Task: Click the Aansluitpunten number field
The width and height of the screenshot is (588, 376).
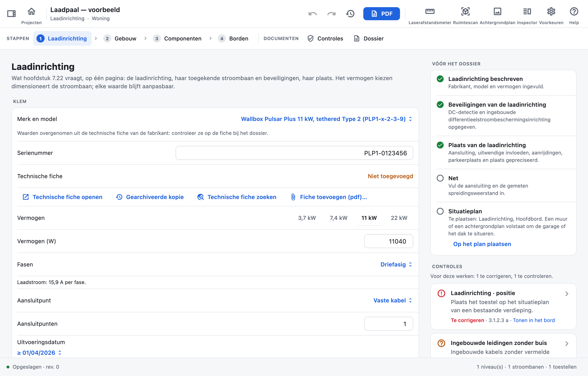Action: pyautogui.click(x=389, y=324)
